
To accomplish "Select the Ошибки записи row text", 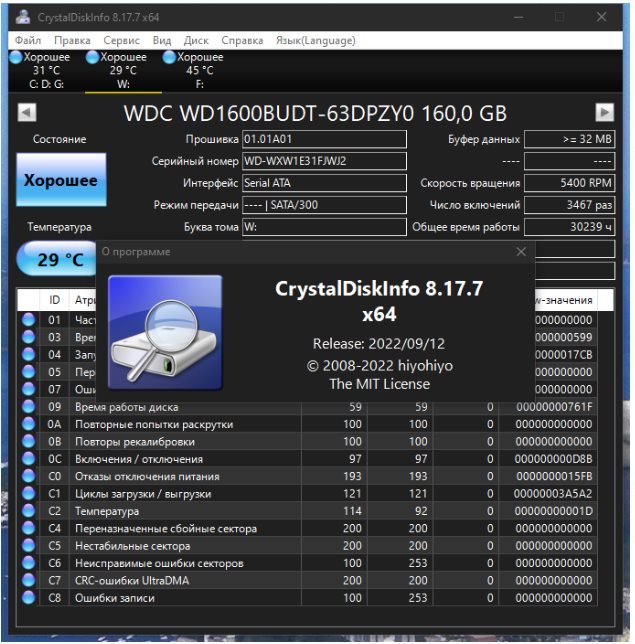I will (x=115, y=598).
